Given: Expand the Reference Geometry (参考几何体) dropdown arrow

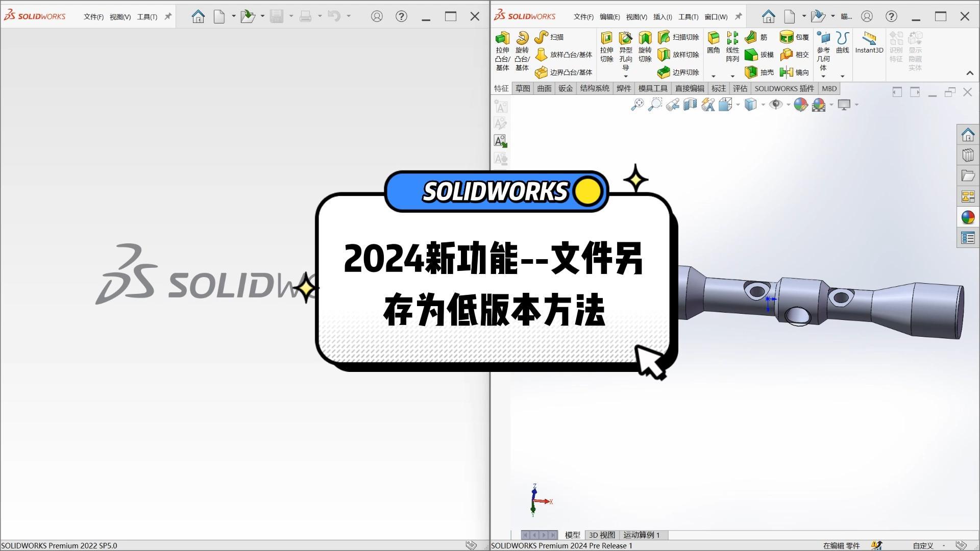Looking at the screenshot, I should [x=823, y=77].
